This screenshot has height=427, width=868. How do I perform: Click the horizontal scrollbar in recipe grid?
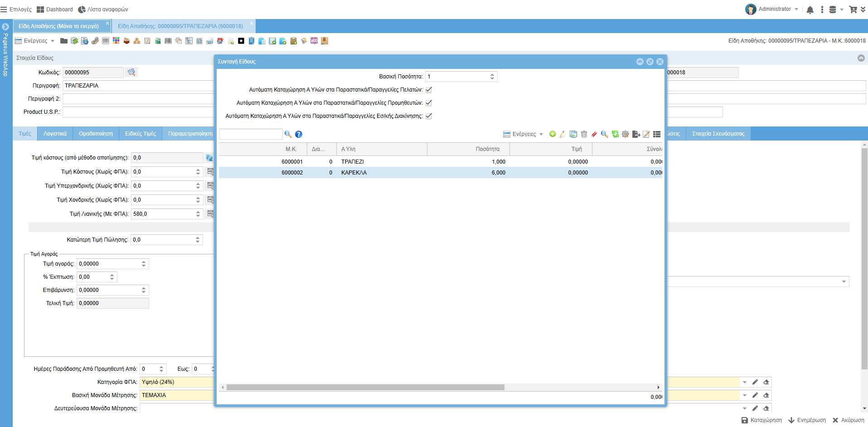[365, 388]
